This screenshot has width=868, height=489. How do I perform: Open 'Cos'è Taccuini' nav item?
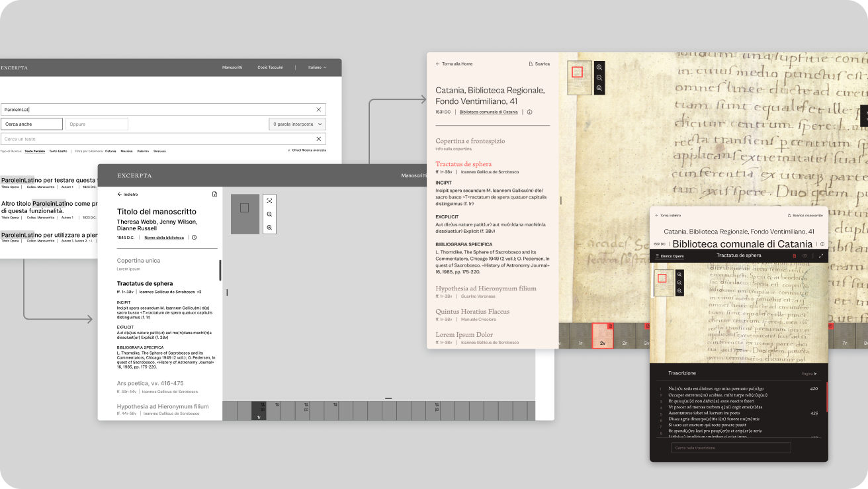coord(271,67)
